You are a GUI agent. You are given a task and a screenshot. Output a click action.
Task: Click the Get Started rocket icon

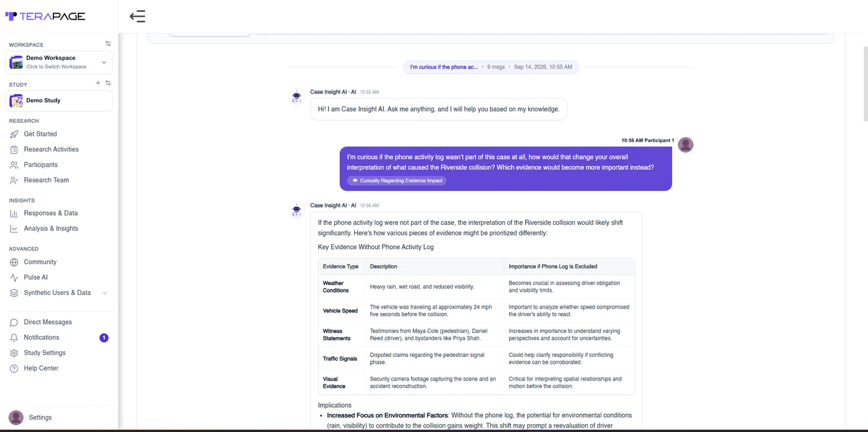coord(14,134)
